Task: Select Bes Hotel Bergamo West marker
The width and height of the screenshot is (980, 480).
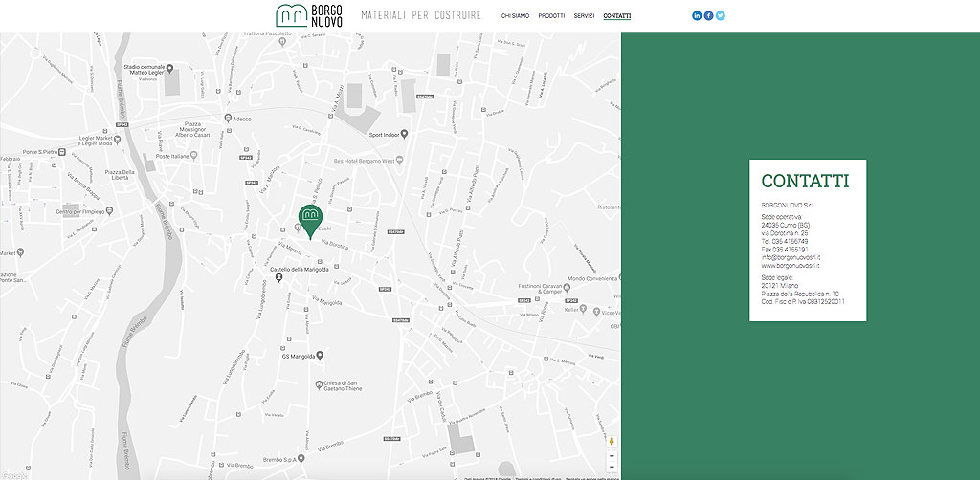Action: click(400, 161)
